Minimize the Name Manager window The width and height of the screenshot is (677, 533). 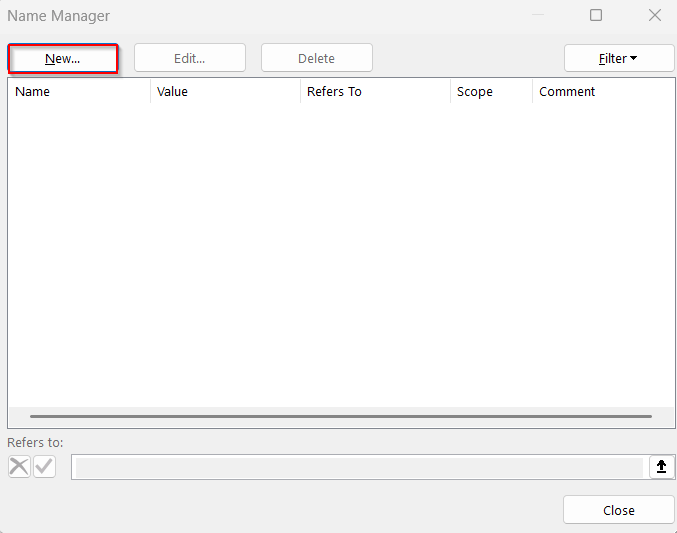click(x=538, y=15)
